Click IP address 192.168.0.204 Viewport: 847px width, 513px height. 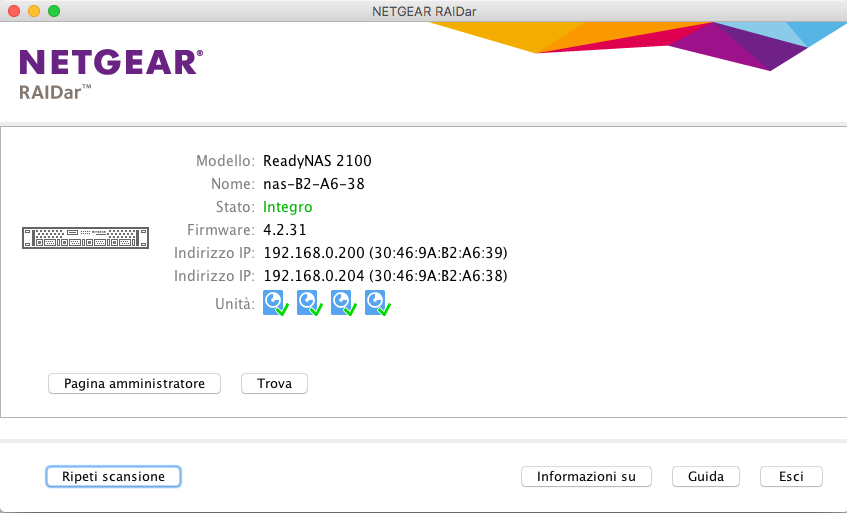314,276
